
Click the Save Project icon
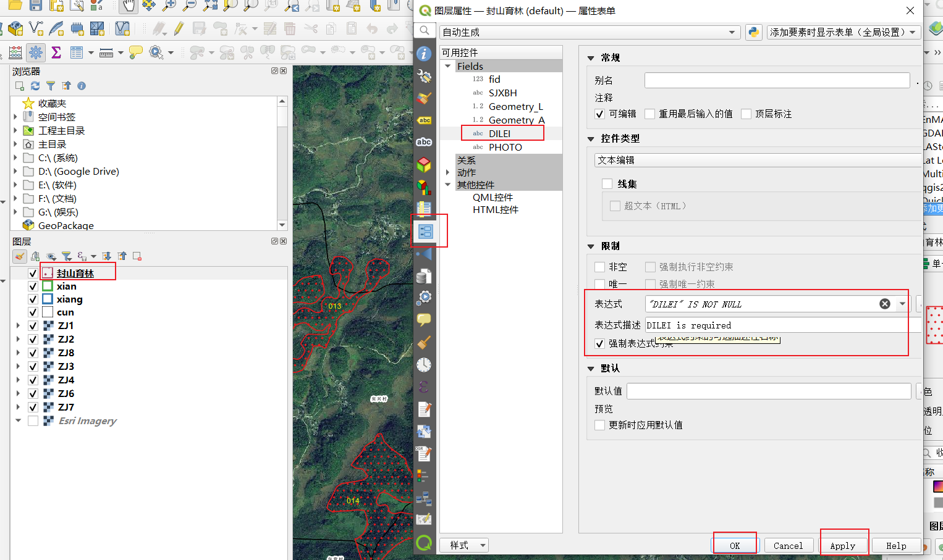coord(36,7)
